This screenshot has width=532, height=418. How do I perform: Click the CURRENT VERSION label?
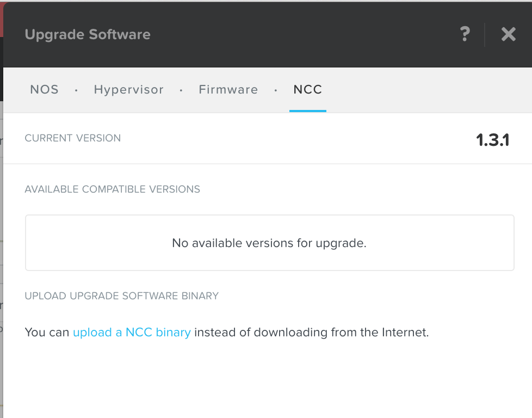click(73, 138)
